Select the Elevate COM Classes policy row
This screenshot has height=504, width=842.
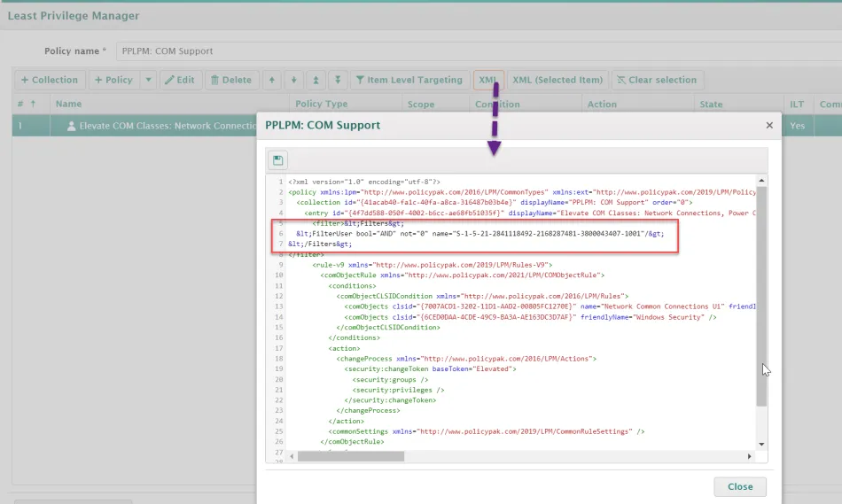coord(134,126)
